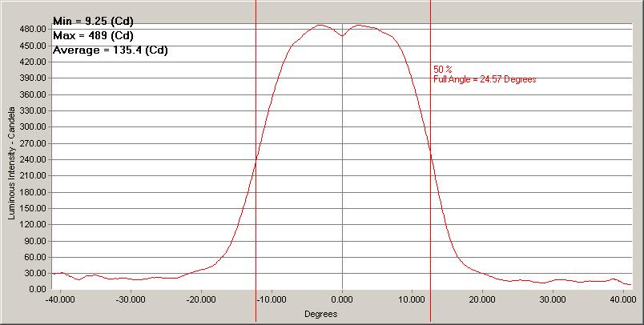This screenshot has height=325, width=644.
Task: Select the Full Angle = 24.57 Degrees label
Action: (484, 79)
